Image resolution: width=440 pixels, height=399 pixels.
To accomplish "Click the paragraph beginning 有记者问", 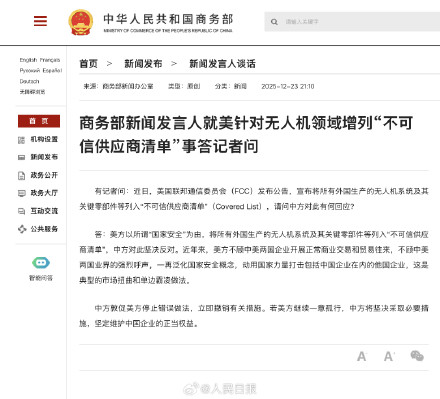I will click(x=254, y=199).
